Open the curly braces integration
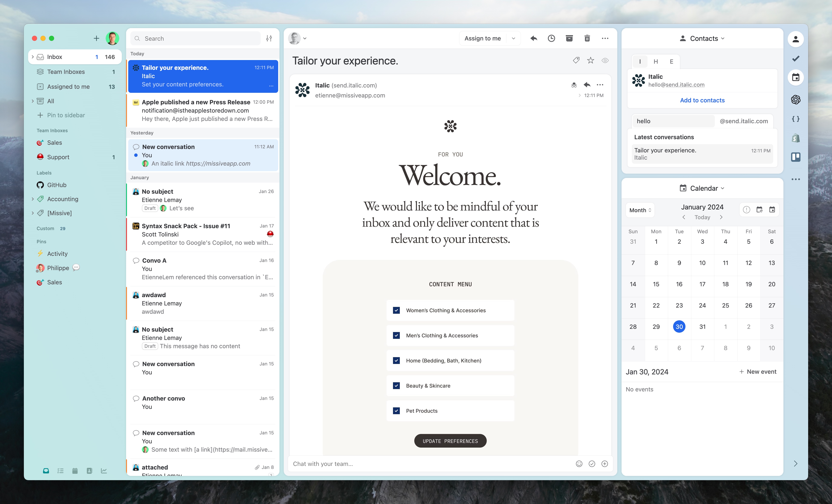832x504 pixels. pyautogui.click(x=796, y=119)
